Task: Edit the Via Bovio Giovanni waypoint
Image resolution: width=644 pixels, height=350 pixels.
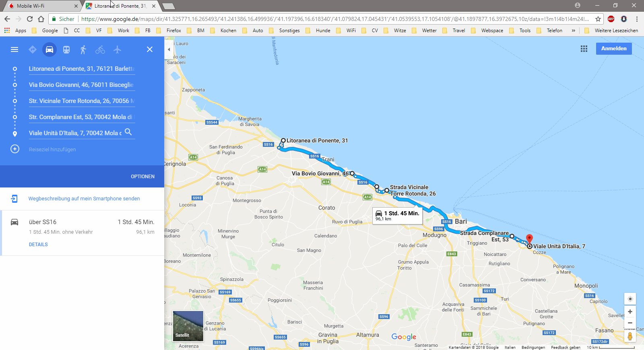Action: pyautogui.click(x=82, y=85)
